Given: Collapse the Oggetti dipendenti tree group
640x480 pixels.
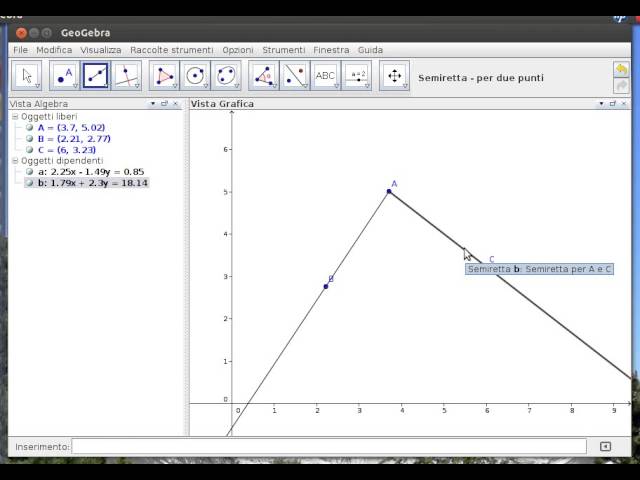Looking at the screenshot, I should tap(15, 160).
